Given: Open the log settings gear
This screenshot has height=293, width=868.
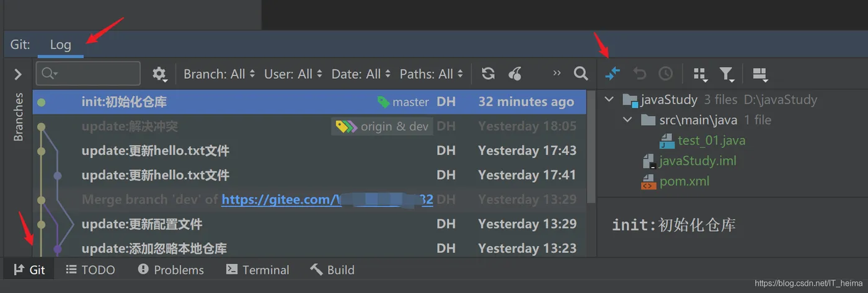Looking at the screenshot, I should pos(159,74).
